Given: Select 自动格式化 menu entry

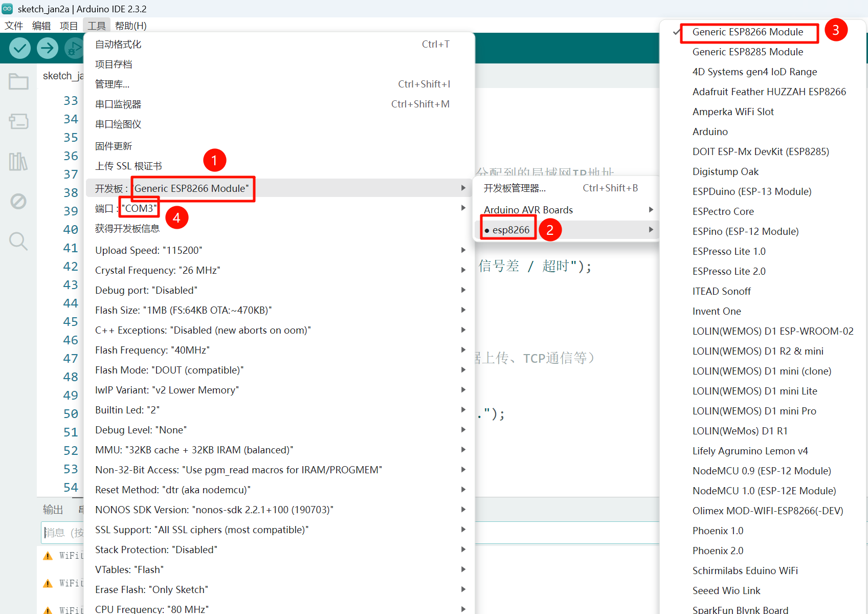Looking at the screenshot, I should click(279, 45).
